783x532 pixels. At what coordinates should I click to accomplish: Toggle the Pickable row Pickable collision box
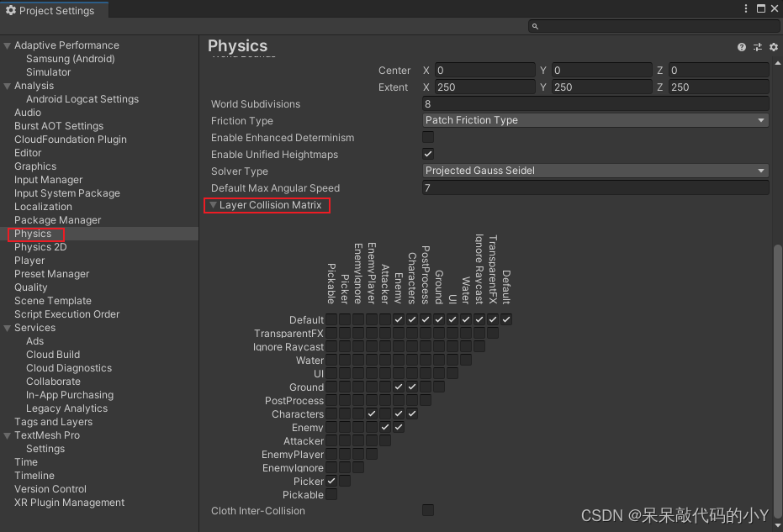click(x=331, y=494)
